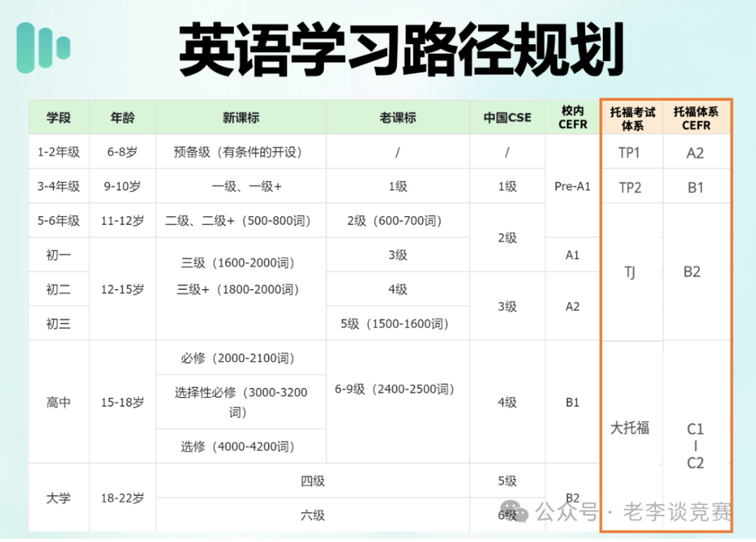Click B1 under the 托福体系CEFR column
The height and width of the screenshot is (542, 756).
click(695, 187)
